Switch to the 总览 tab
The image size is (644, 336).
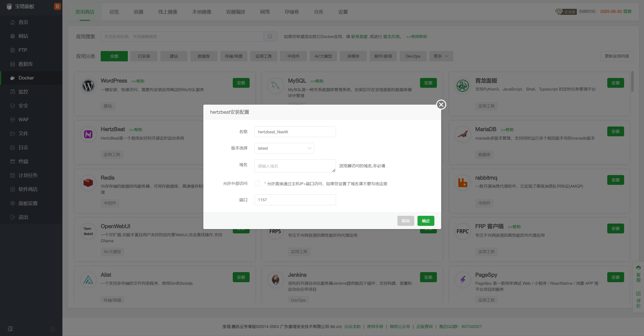click(114, 12)
